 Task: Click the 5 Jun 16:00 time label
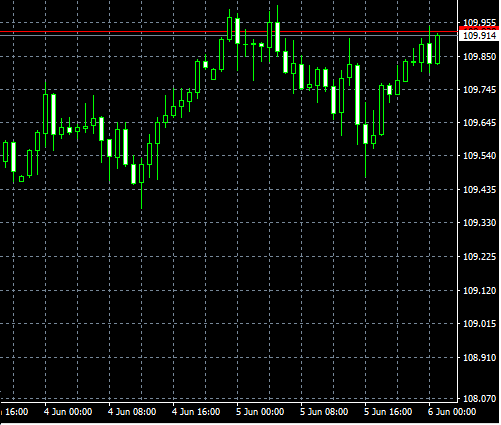click(x=388, y=412)
